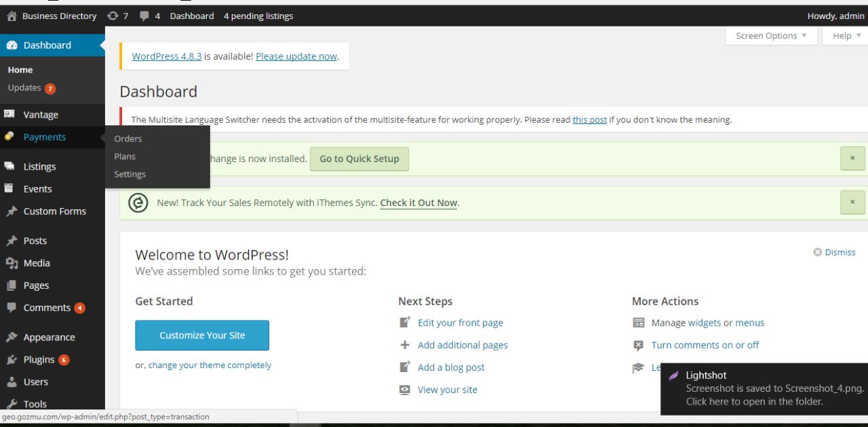Click the Turn comments on or off link
This screenshot has width=868, height=427.
[x=705, y=345]
